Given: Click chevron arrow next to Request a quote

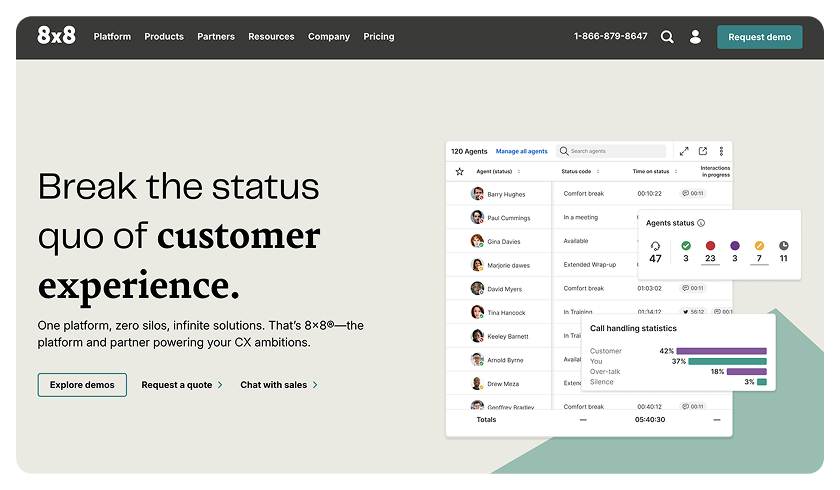Looking at the screenshot, I should point(220,385).
